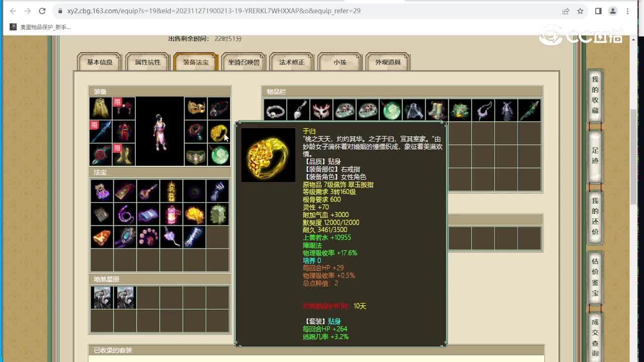The width and height of the screenshot is (644, 362).
Task: Select the green stone stele 法宝 icon
Action: tap(218, 214)
